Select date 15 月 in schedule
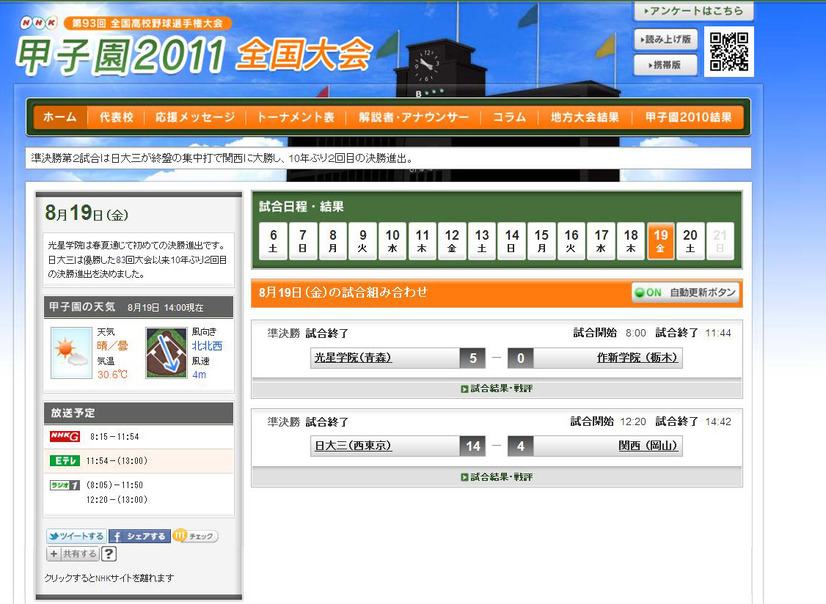This screenshot has width=826, height=604. 542,241
